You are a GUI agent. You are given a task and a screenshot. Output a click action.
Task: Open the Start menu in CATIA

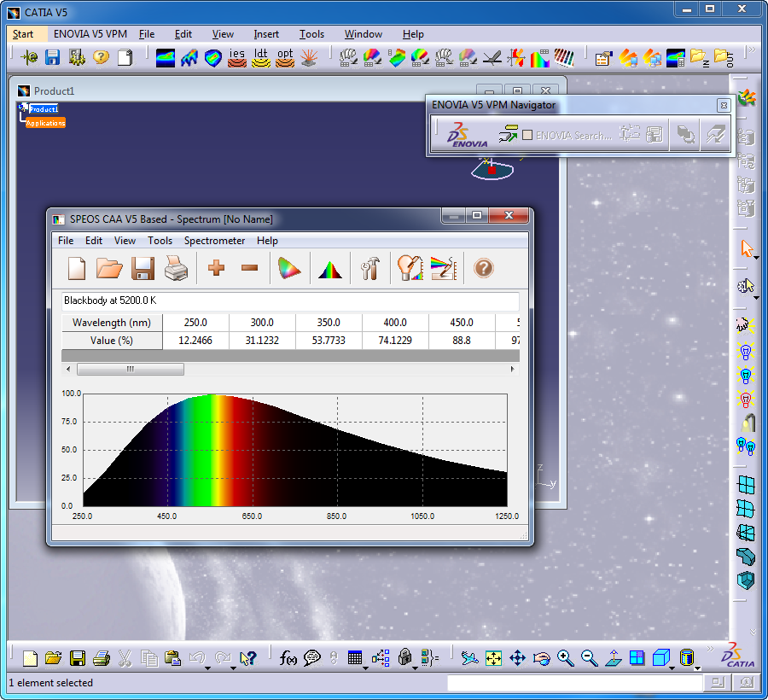[x=23, y=34]
